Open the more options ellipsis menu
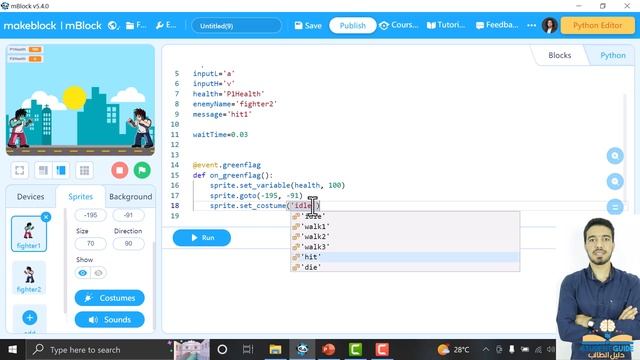Screen dimensions: 640x360 point(531,25)
